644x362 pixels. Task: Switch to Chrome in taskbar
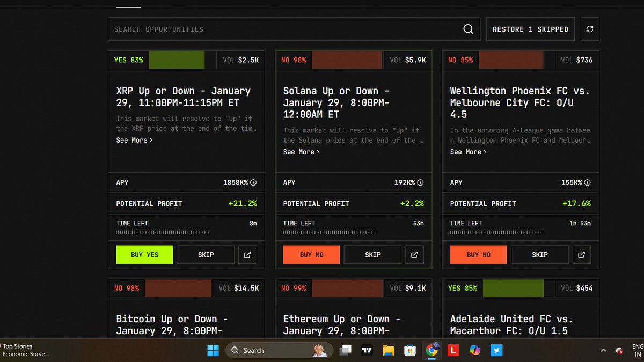[x=431, y=350]
